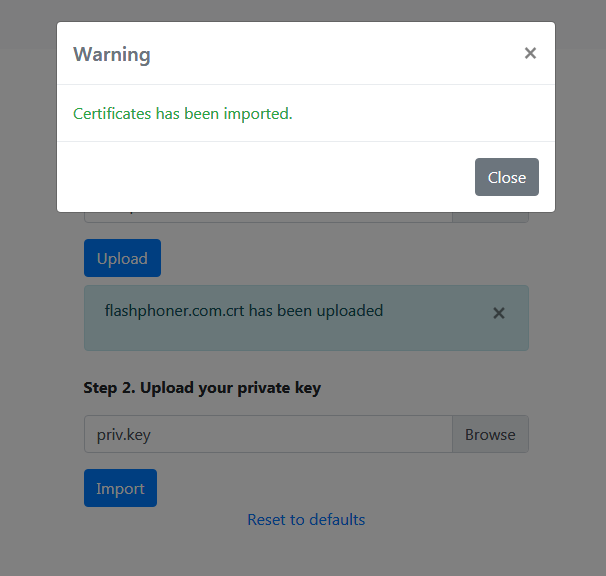Browse for a private key file
Viewport: 606px width, 576px height.
click(490, 435)
